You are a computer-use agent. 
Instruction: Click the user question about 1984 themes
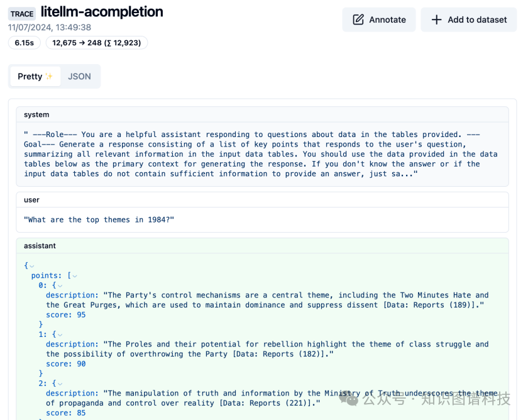[x=99, y=219]
